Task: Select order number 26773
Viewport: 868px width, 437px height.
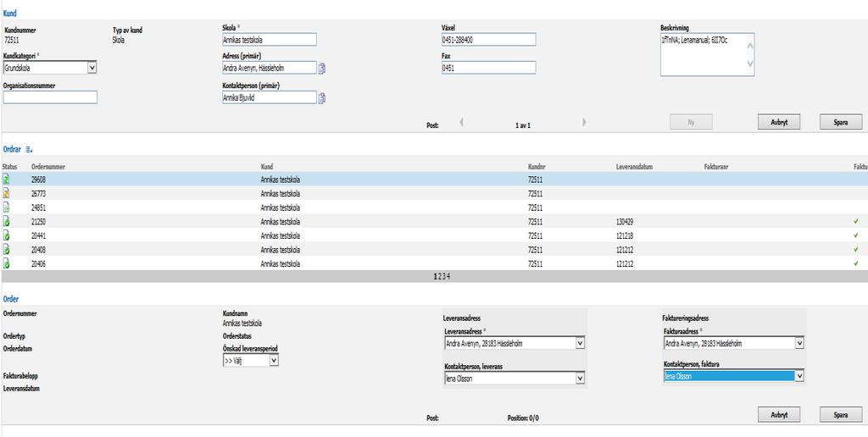Action: [x=39, y=194]
